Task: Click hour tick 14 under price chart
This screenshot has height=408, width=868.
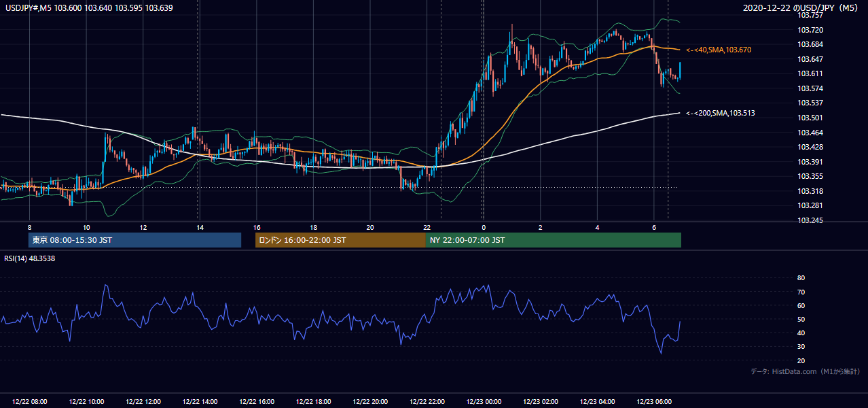Action: [x=200, y=227]
